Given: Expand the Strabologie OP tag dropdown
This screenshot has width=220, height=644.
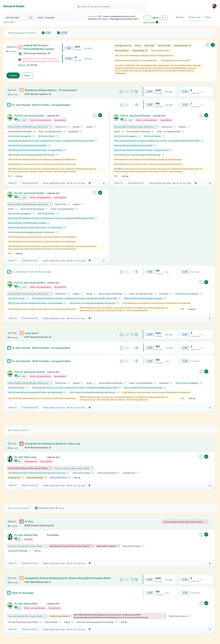Looking at the screenshot, I should 22,477.
